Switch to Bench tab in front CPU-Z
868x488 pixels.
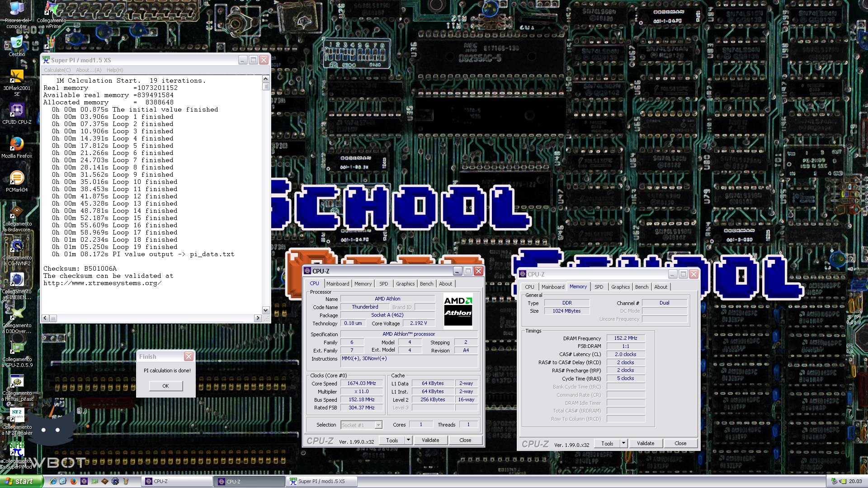(426, 284)
